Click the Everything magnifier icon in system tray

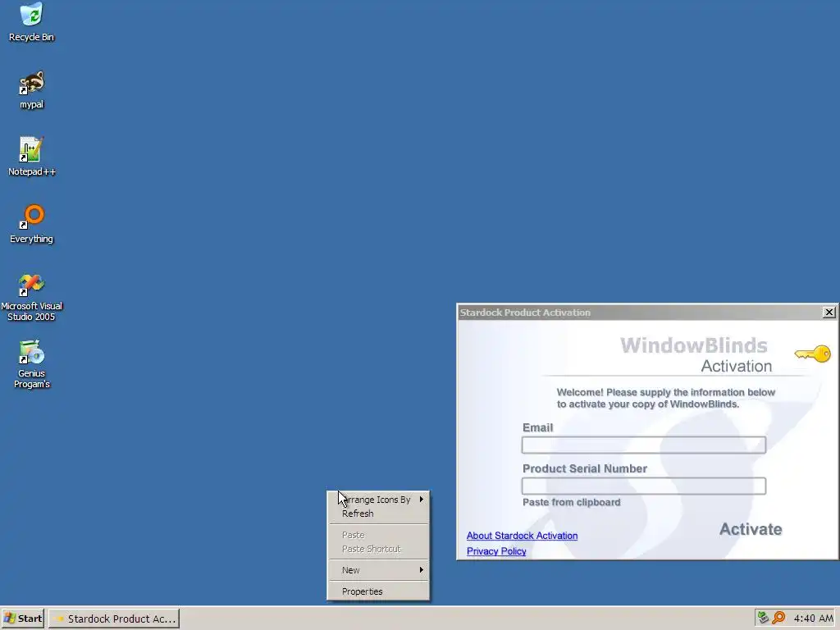[x=778, y=618]
